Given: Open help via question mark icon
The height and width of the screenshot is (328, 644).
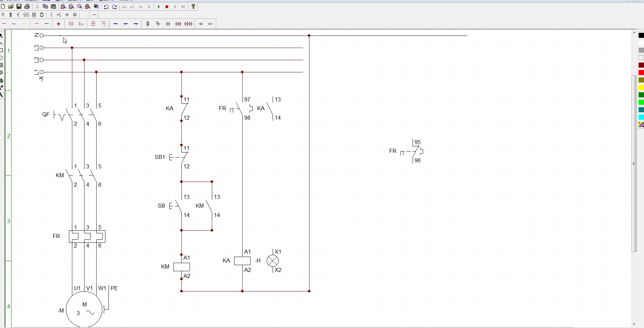Looking at the screenshot, I should click(x=193, y=6).
